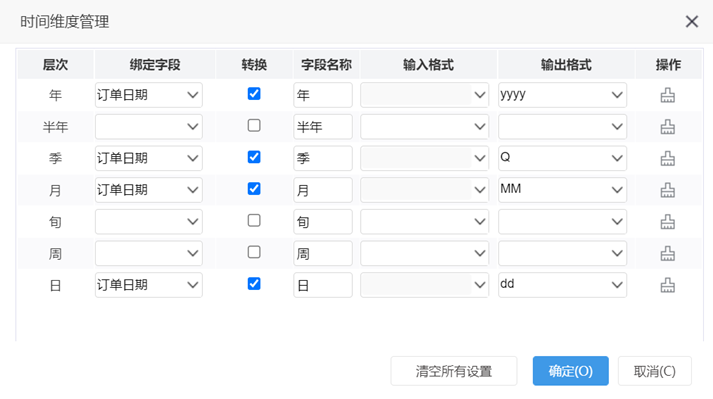Open 绑定字段 dropdown for 周 row
Image resolution: width=713 pixels, height=399 pixels.
click(149, 253)
